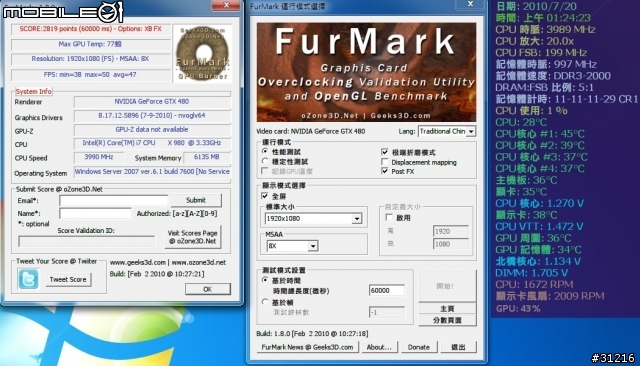Click the -1 frame count field
Image resolution: width=640 pixels, height=366 pixels.
point(387,312)
